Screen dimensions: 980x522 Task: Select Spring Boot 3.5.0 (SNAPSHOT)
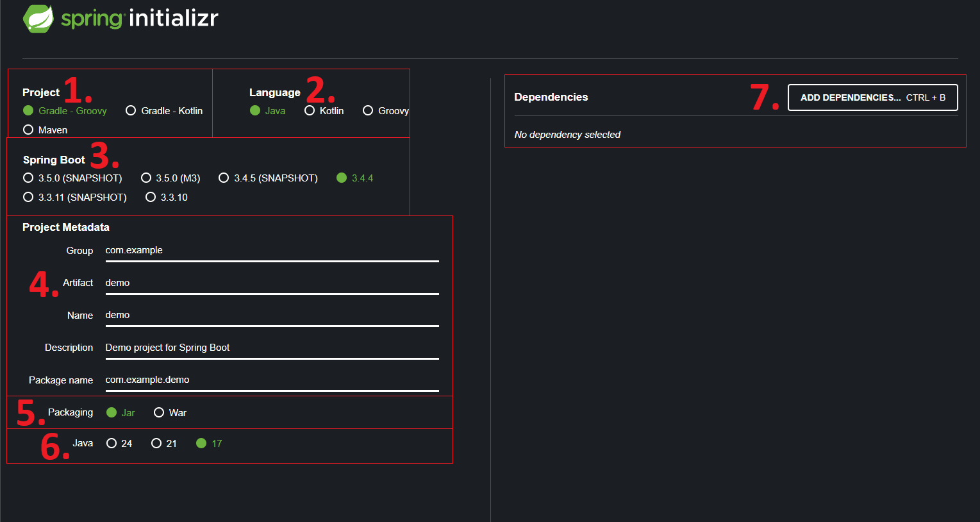tap(72, 178)
